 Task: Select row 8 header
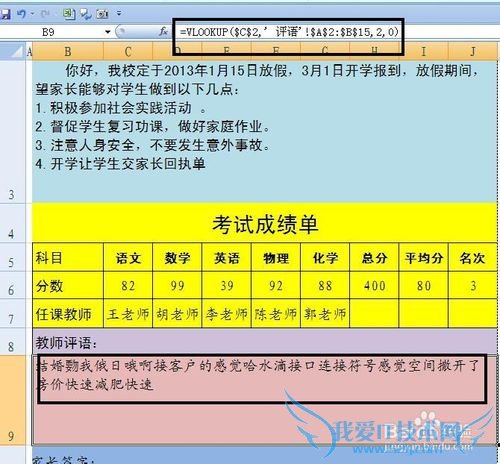[13, 342]
